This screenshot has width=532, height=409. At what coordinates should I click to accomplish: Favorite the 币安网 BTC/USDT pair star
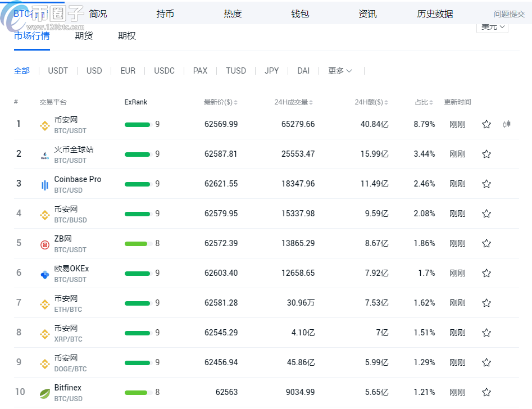(486, 124)
